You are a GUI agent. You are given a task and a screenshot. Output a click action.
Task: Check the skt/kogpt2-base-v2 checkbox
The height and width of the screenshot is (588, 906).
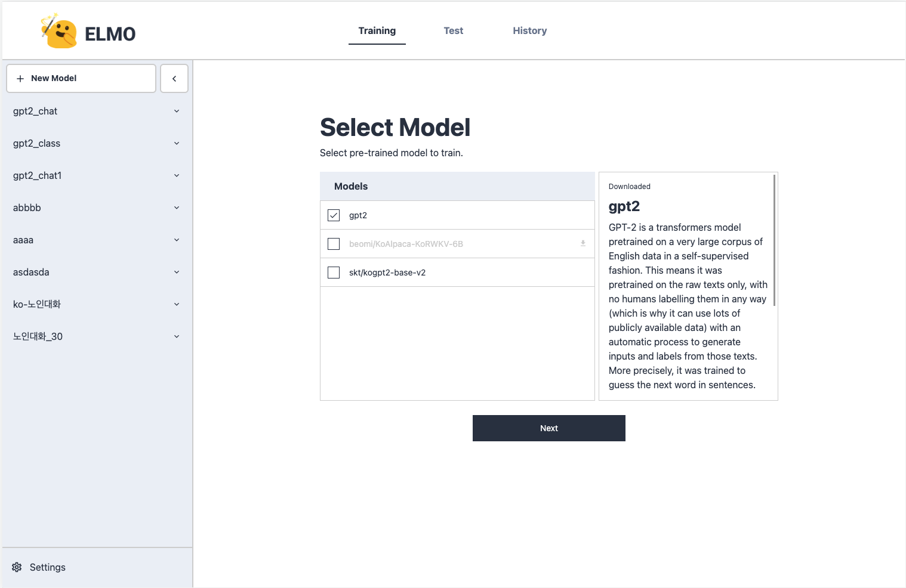[333, 272]
